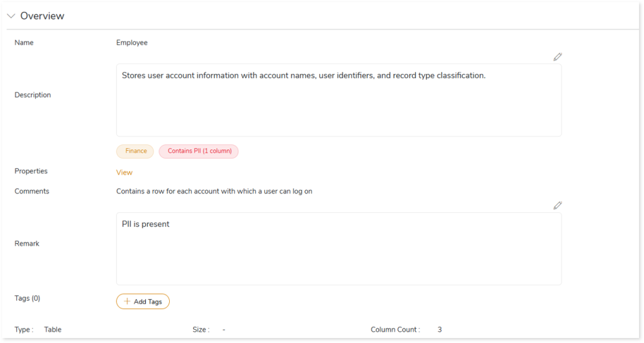
Task: Select the Finance tag chip
Action: (x=135, y=151)
